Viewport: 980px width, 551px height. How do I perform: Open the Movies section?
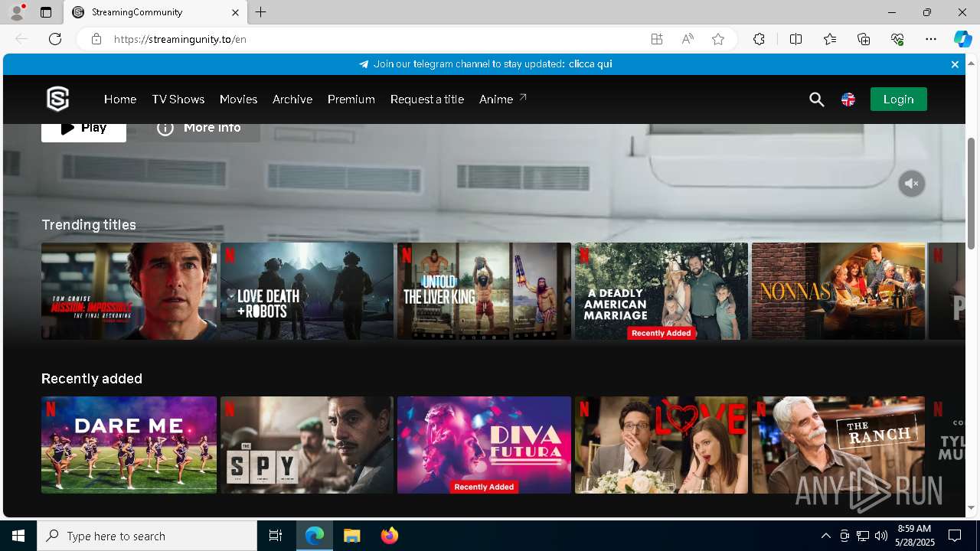point(238,99)
